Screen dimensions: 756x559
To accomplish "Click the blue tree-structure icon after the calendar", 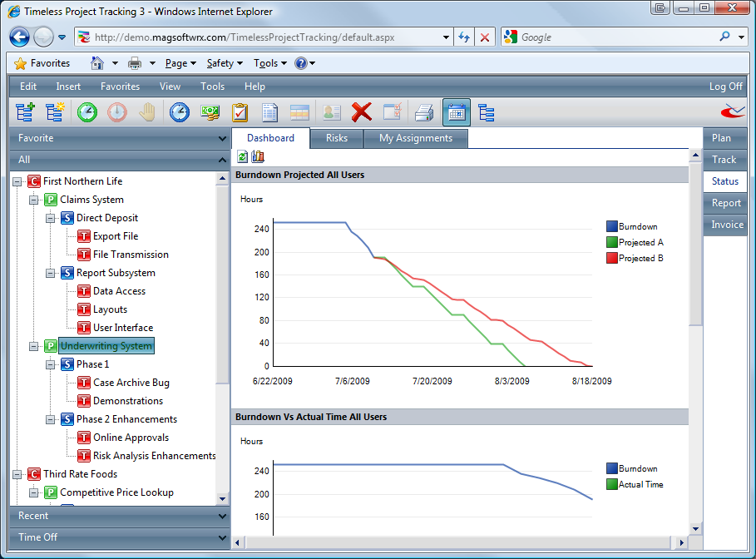I will pyautogui.click(x=486, y=113).
